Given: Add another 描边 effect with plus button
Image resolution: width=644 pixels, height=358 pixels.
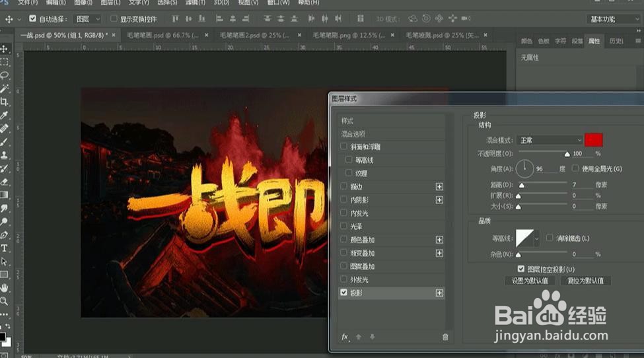Looking at the screenshot, I should (439, 187).
